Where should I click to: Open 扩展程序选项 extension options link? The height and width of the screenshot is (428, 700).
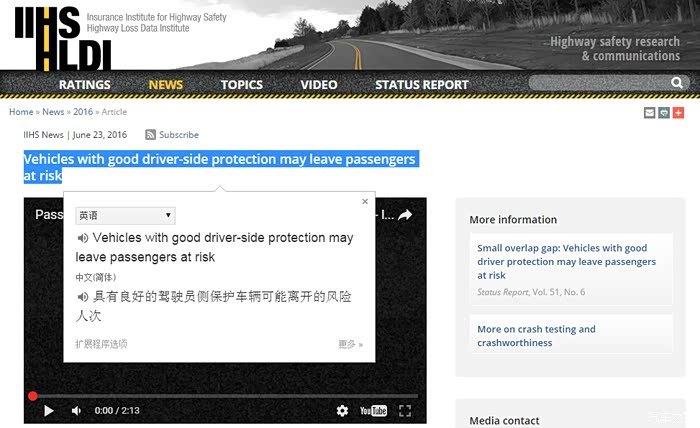101,344
